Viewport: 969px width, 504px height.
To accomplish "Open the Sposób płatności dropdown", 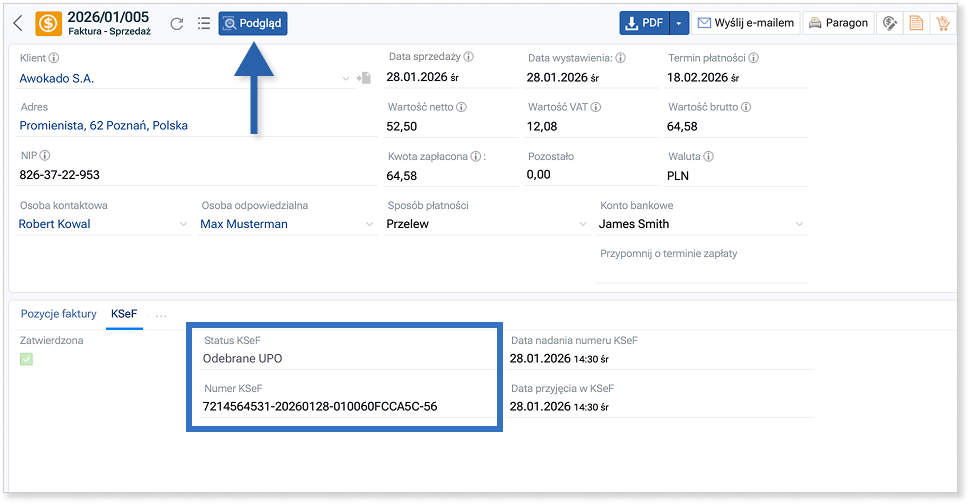I will (582, 225).
